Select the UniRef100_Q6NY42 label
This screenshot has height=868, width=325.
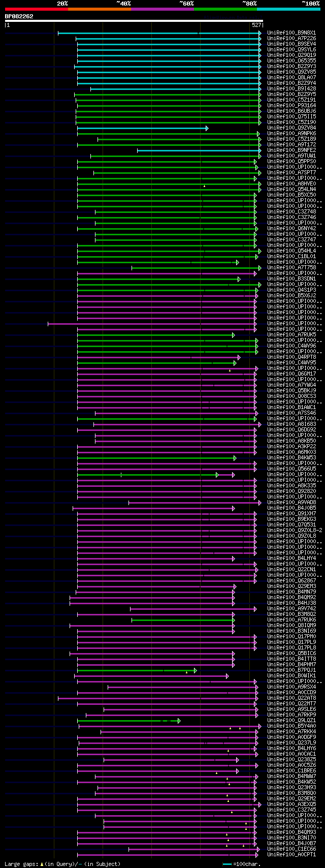291,229
